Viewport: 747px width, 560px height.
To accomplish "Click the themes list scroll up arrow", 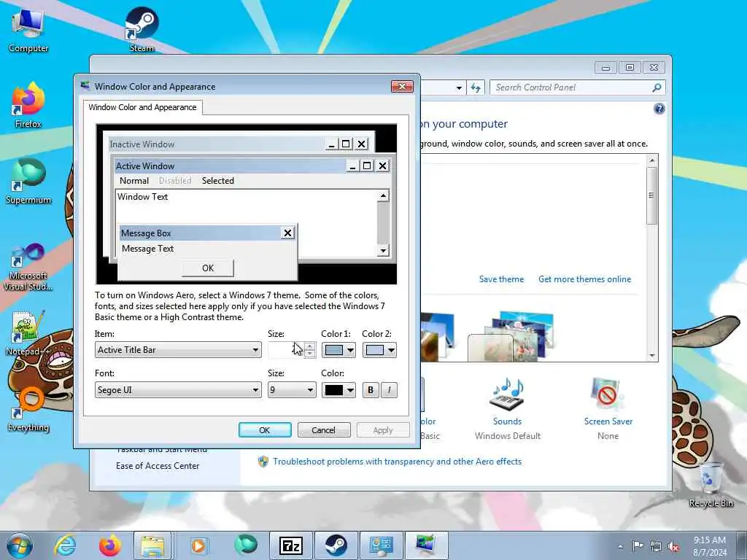I will [652, 160].
